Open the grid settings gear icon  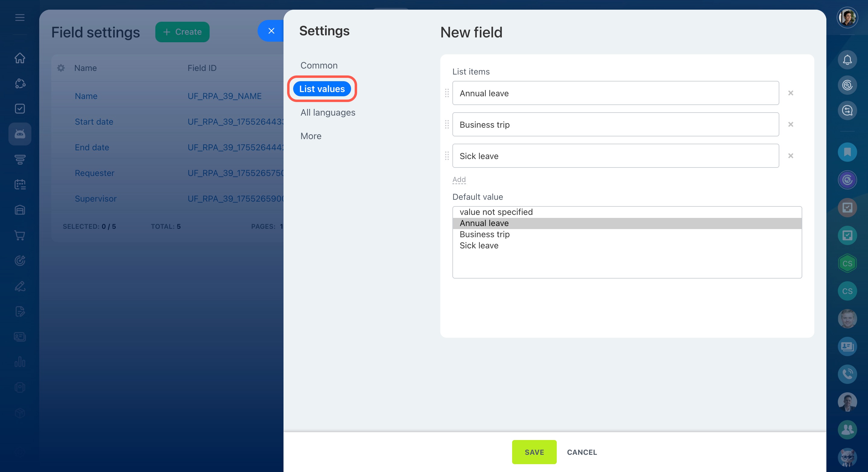point(61,68)
